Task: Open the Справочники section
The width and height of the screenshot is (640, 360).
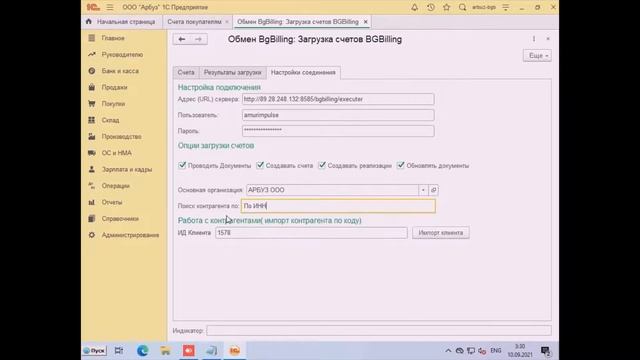Action: [120, 219]
